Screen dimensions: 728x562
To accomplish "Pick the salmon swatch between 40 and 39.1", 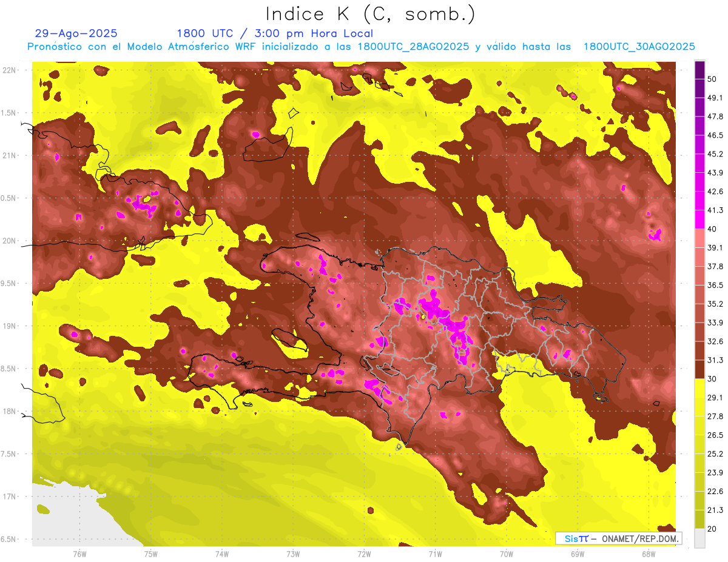I will (x=699, y=238).
